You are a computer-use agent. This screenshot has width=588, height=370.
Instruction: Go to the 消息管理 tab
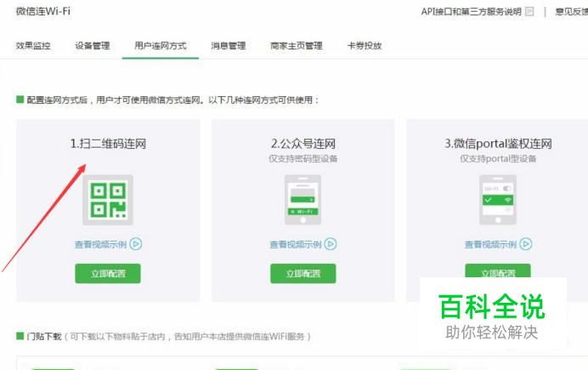point(229,46)
